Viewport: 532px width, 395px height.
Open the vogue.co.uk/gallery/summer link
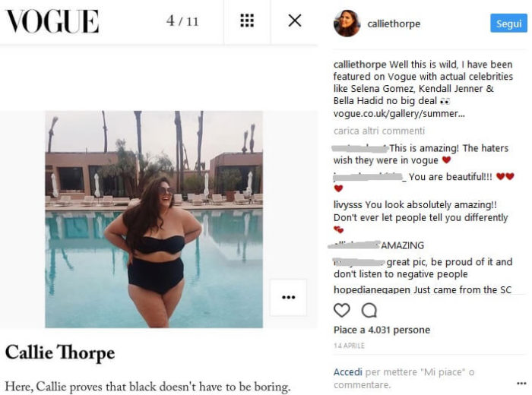399,114
